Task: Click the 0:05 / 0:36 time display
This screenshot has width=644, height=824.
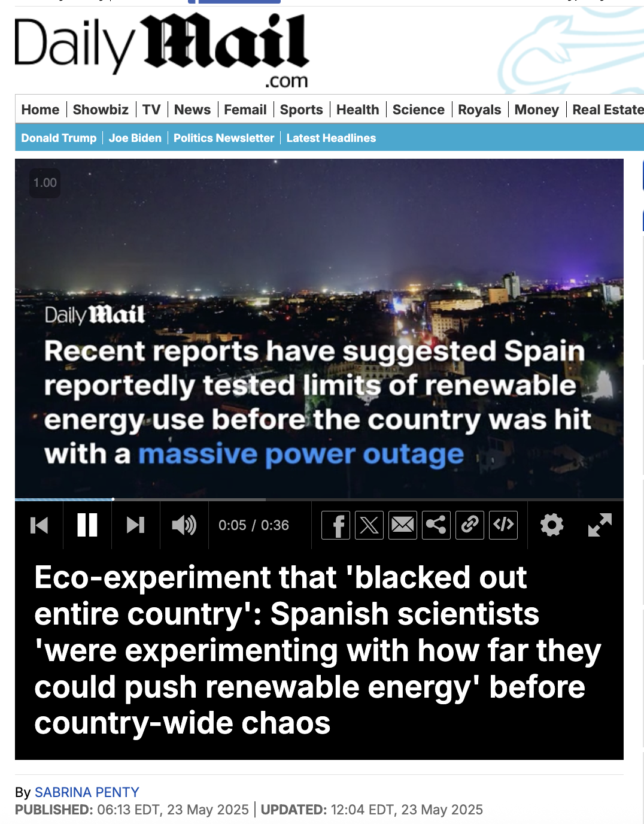Action: tap(254, 525)
